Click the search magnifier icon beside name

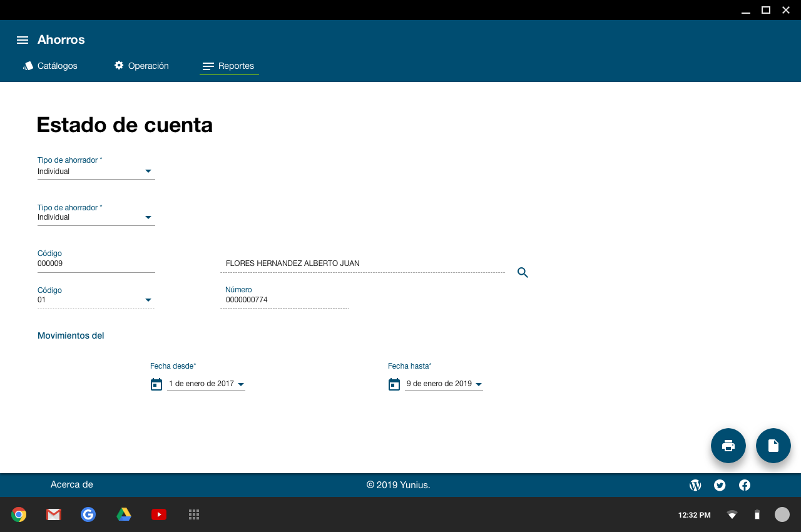click(523, 272)
